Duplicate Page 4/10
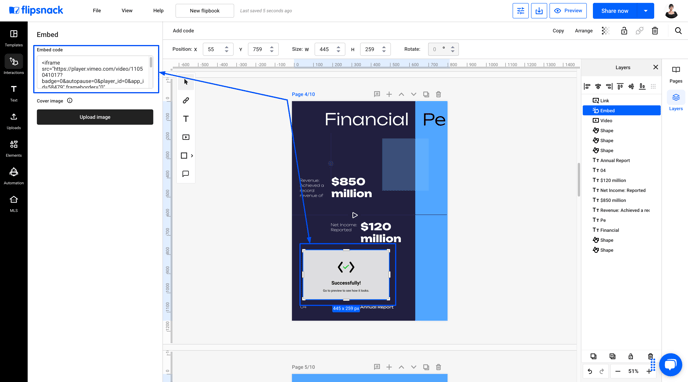 point(426,94)
